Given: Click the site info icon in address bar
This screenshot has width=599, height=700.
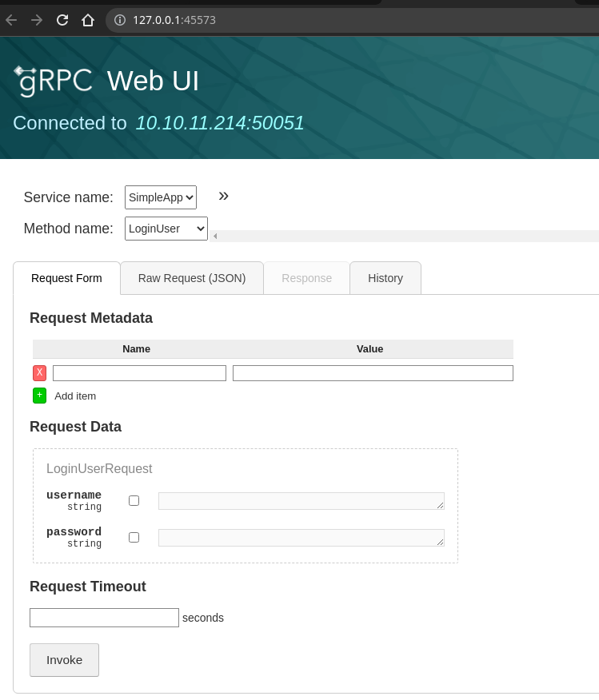Looking at the screenshot, I should pyautogui.click(x=120, y=20).
